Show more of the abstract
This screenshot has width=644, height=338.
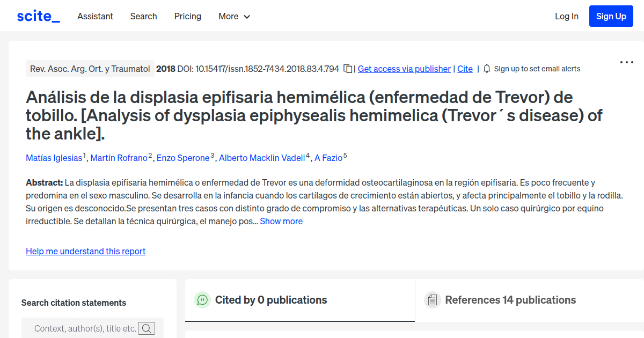[x=281, y=221]
